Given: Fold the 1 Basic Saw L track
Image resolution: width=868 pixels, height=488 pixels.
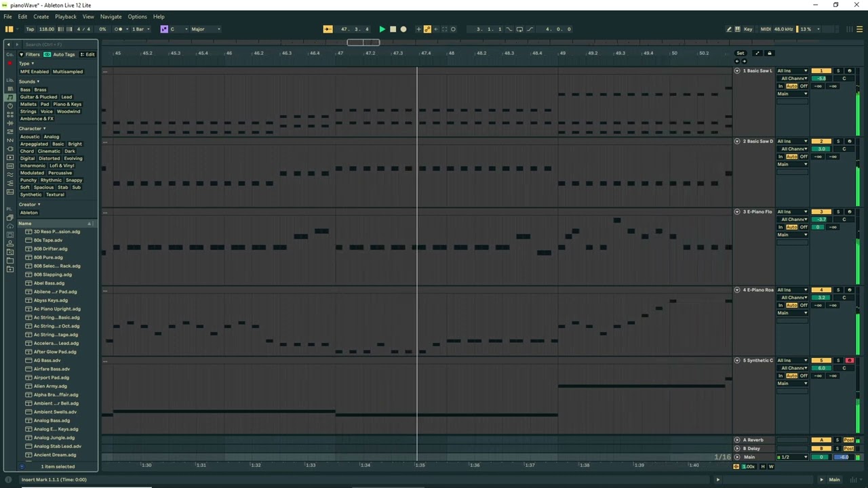Looking at the screenshot, I should pyautogui.click(x=737, y=70).
